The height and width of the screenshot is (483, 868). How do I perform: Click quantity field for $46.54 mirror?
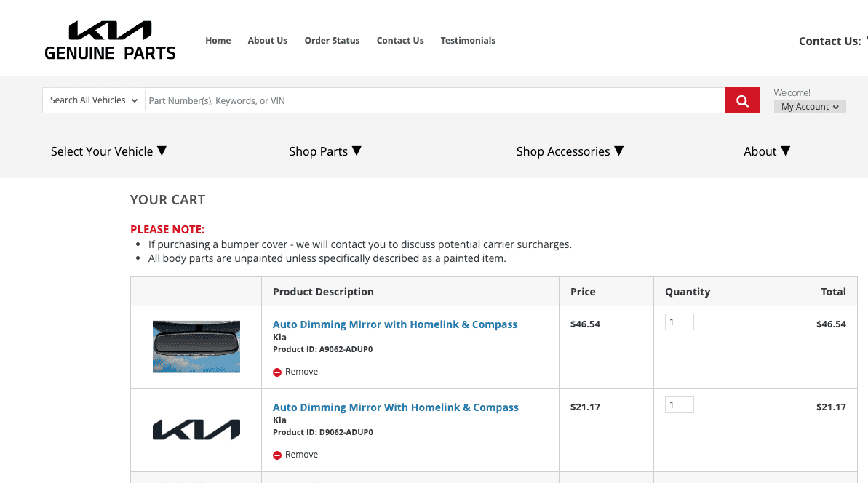(x=680, y=322)
